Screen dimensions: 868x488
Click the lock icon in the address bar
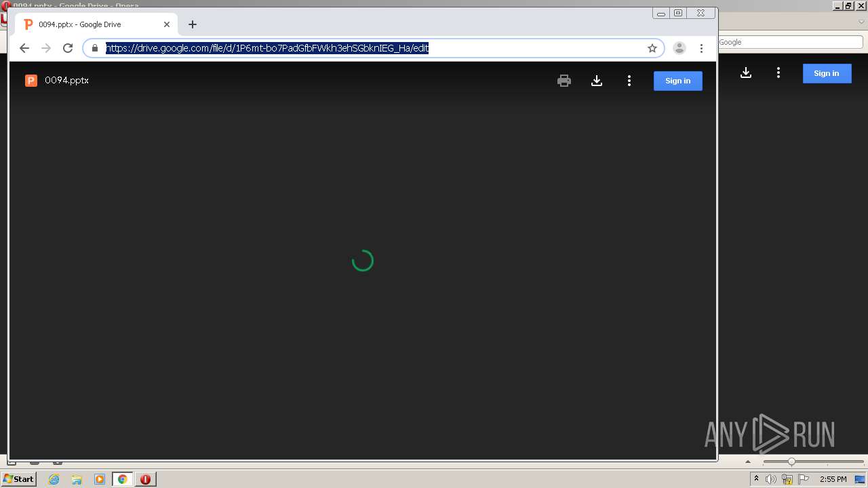point(95,48)
